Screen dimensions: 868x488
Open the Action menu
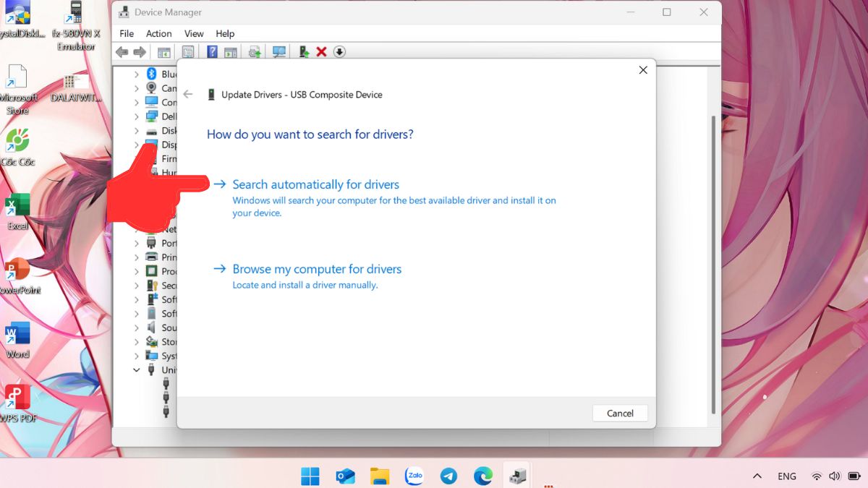pyautogui.click(x=158, y=33)
